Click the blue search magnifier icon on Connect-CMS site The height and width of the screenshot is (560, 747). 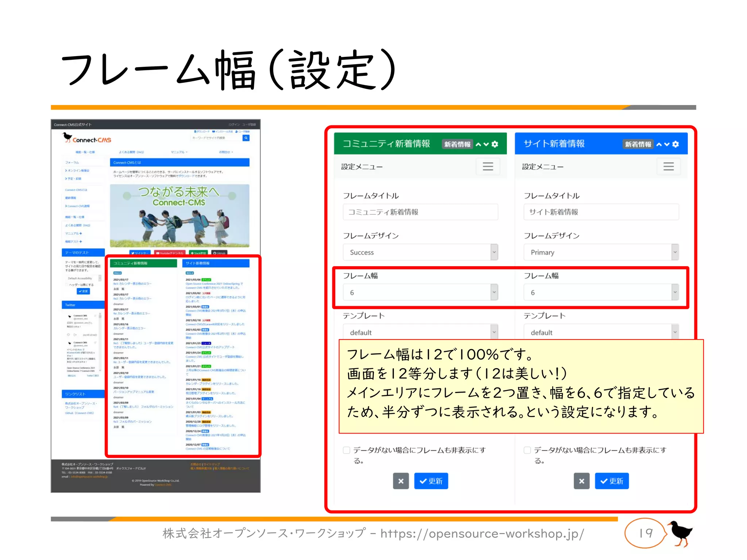[x=246, y=138]
